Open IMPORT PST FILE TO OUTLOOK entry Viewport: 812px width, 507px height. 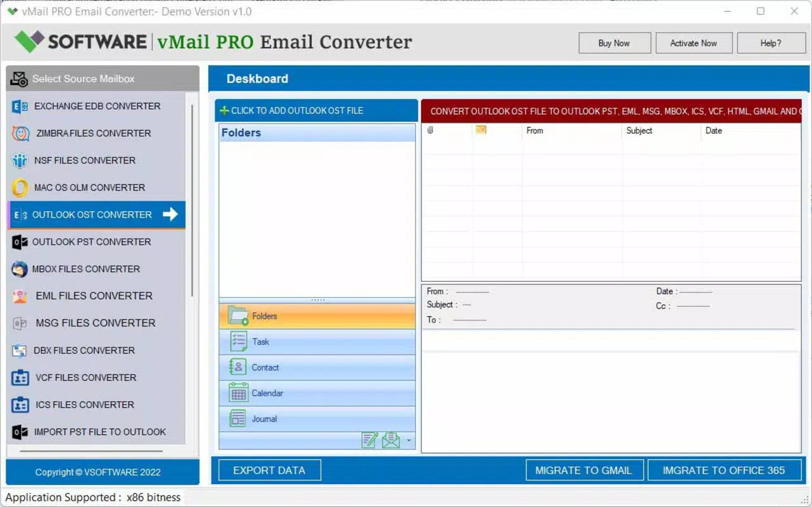96,432
